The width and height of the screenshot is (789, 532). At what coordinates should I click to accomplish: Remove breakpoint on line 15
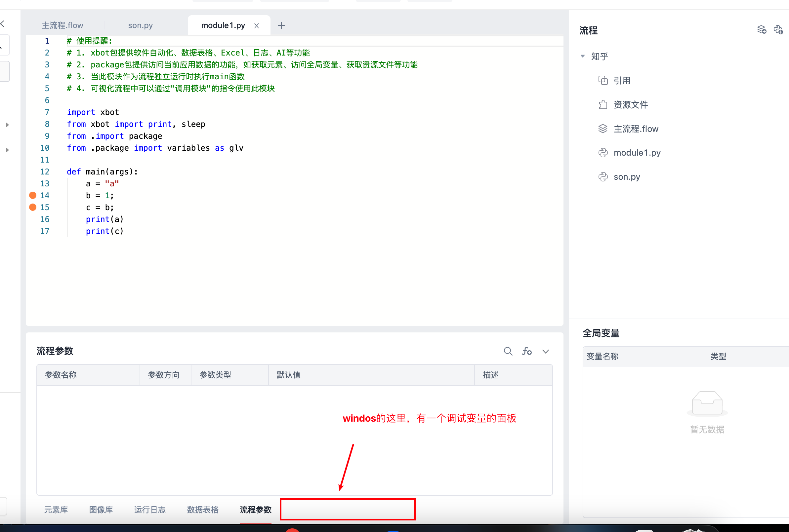point(33,207)
